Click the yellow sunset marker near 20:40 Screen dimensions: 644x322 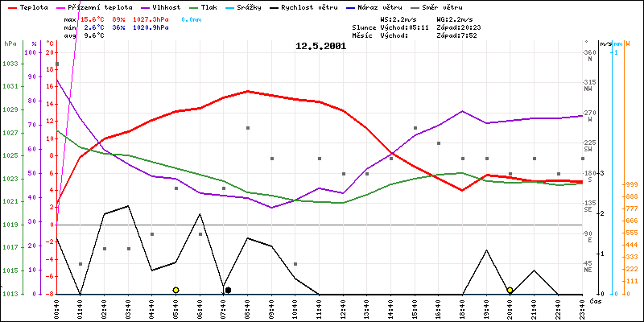coord(510,290)
